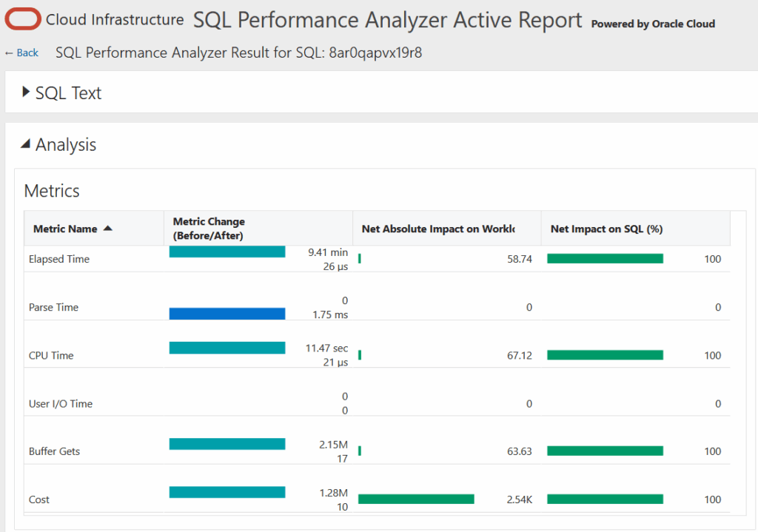Screen dimensions: 758x532
Task: Sort by Metric Name column header
Action: point(65,229)
